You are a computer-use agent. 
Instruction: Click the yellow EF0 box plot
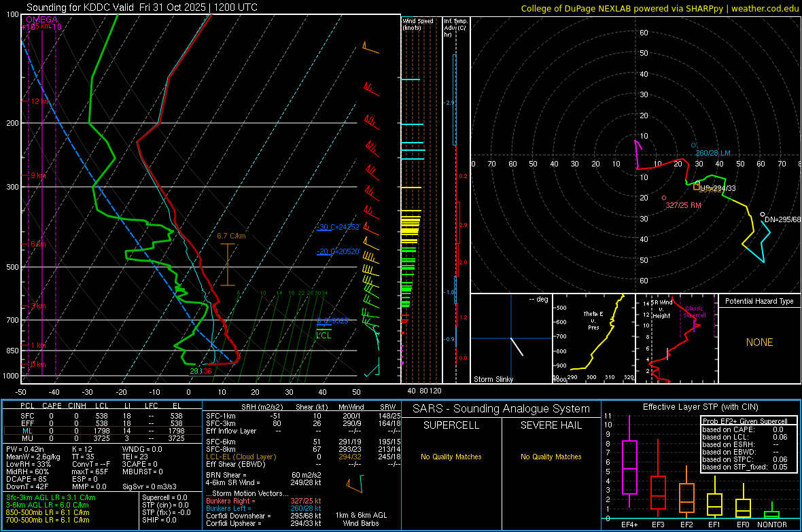(x=743, y=502)
